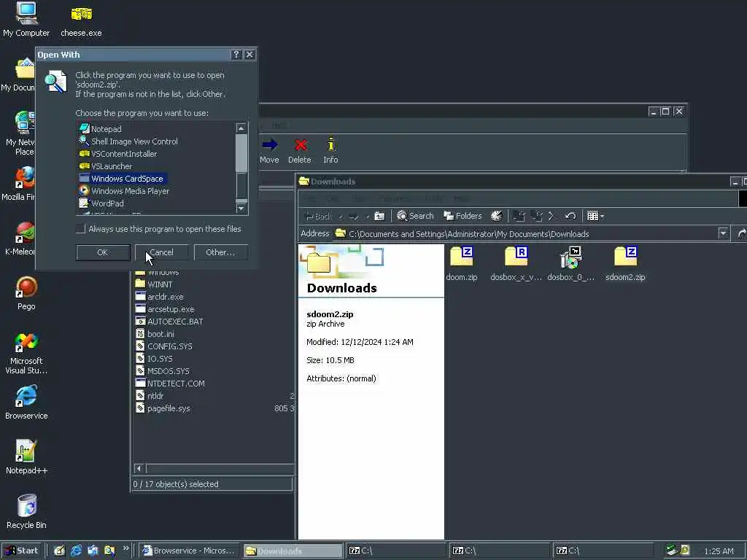Select Pego desktop shortcut
The image size is (747, 560).
coord(26,293)
